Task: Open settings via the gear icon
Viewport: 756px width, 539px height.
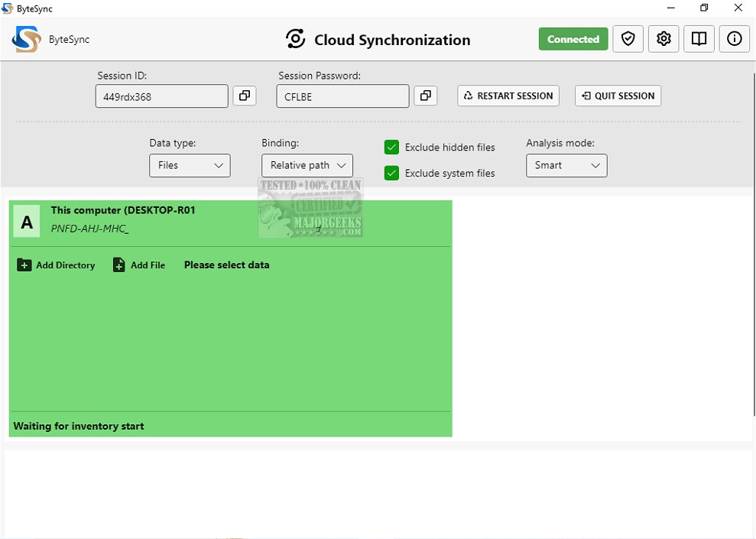Action: (x=664, y=38)
